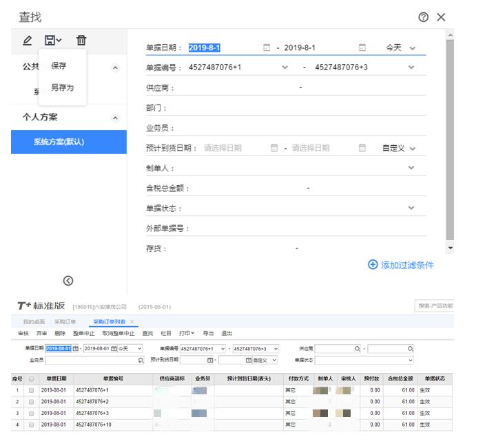Image resolution: width=485 pixels, height=448 pixels.
Task: Click 栏目 toolbar button
Action: point(166,333)
